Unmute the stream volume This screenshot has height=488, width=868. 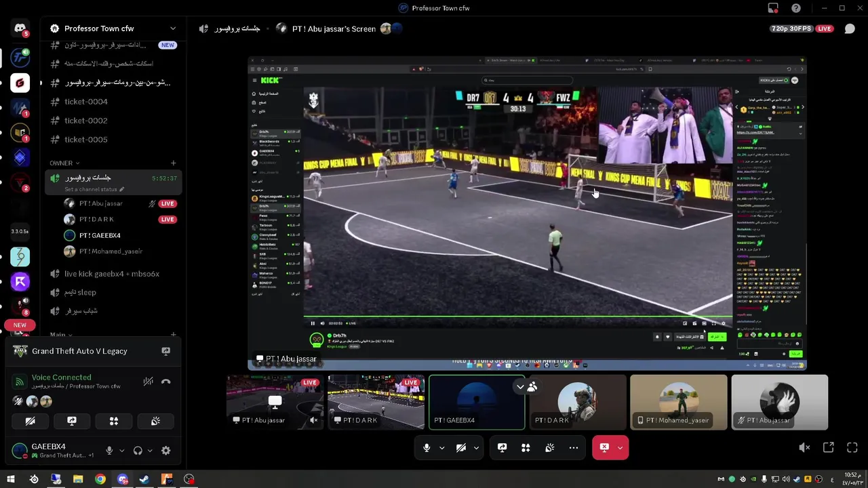(804, 447)
